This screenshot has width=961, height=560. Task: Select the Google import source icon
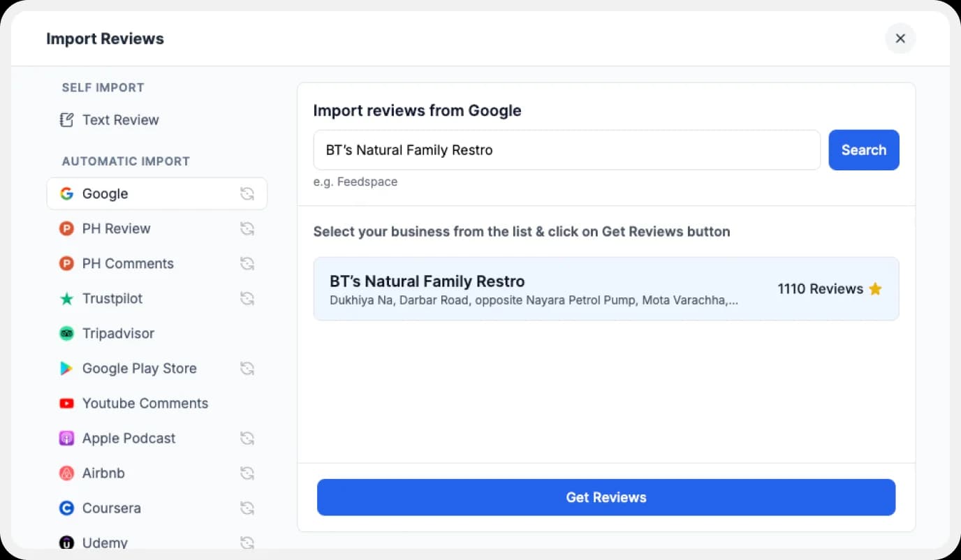coord(66,193)
